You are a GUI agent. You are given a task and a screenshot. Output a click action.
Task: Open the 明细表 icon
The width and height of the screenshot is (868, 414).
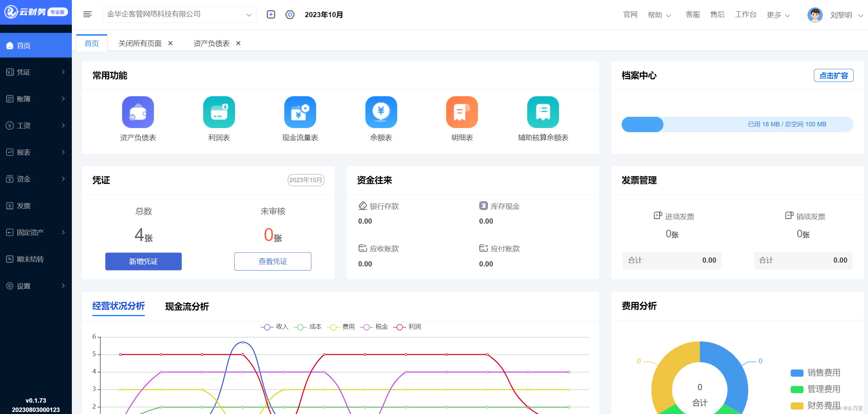pos(462,112)
